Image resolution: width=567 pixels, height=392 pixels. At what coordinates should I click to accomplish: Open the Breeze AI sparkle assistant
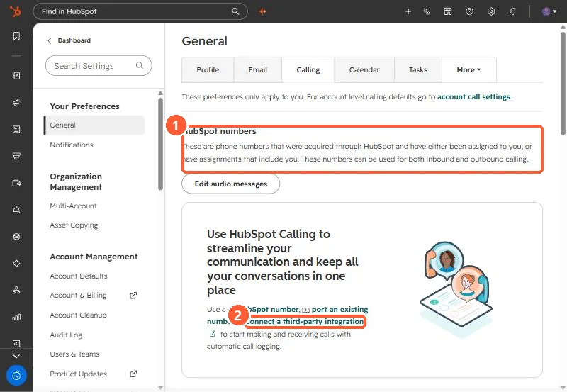pos(262,11)
